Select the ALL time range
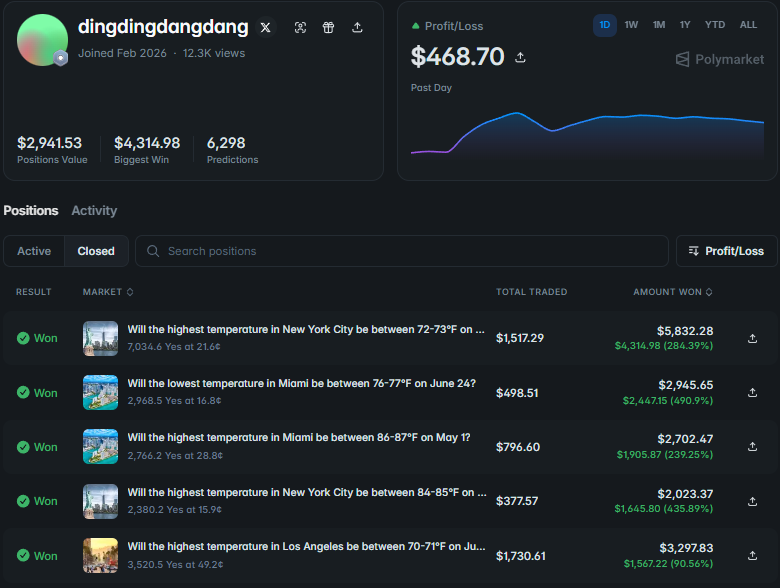Image resolution: width=780 pixels, height=588 pixels. [748, 25]
